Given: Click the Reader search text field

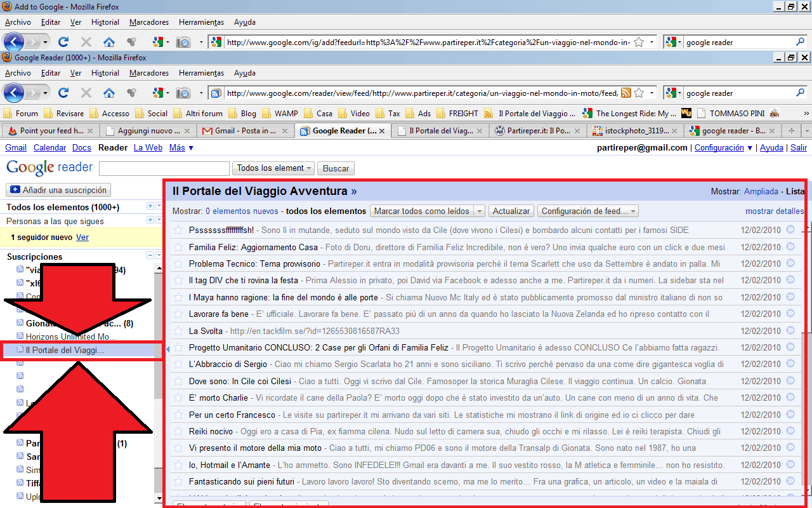Looking at the screenshot, I should point(164,168).
